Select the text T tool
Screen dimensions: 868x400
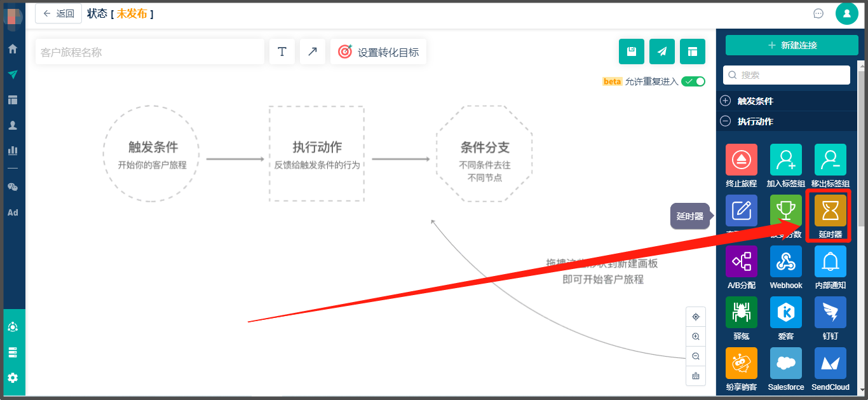282,52
